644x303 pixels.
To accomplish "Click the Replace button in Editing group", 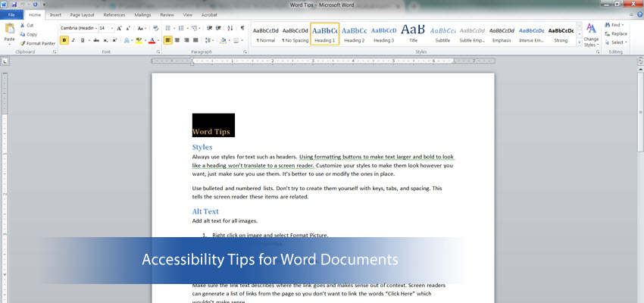I will click(x=616, y=33).
